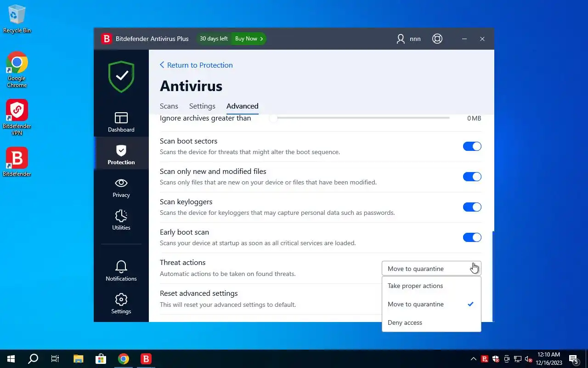This screenshot has width=588, height=368.
Task: Switch to the Settings tab
Action: pos(202,106)
